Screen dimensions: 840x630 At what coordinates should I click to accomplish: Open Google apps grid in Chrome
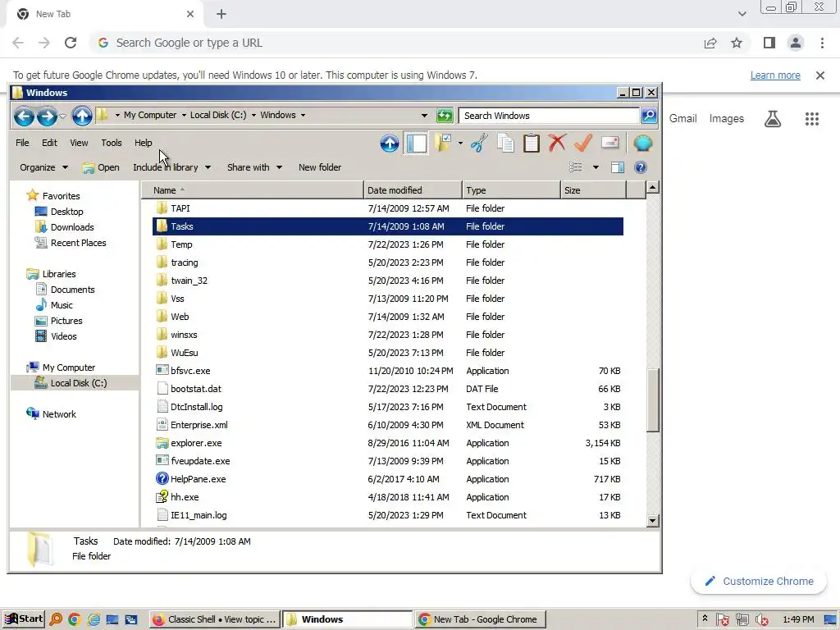pos(811,119)
